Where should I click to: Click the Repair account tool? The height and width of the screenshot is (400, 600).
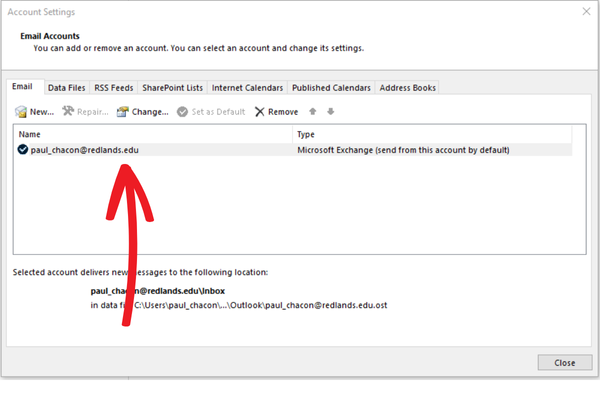point(85,112)
